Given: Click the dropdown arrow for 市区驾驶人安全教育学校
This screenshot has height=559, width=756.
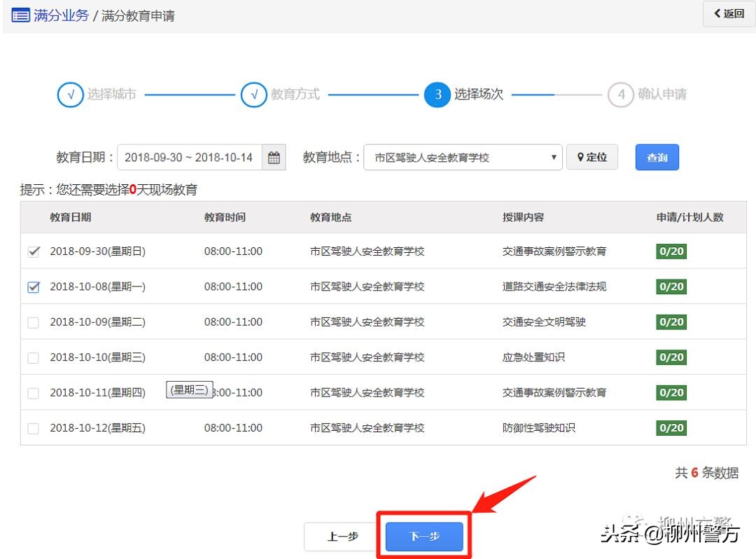Looking at the screenshot, I should (x=553, y=157).
